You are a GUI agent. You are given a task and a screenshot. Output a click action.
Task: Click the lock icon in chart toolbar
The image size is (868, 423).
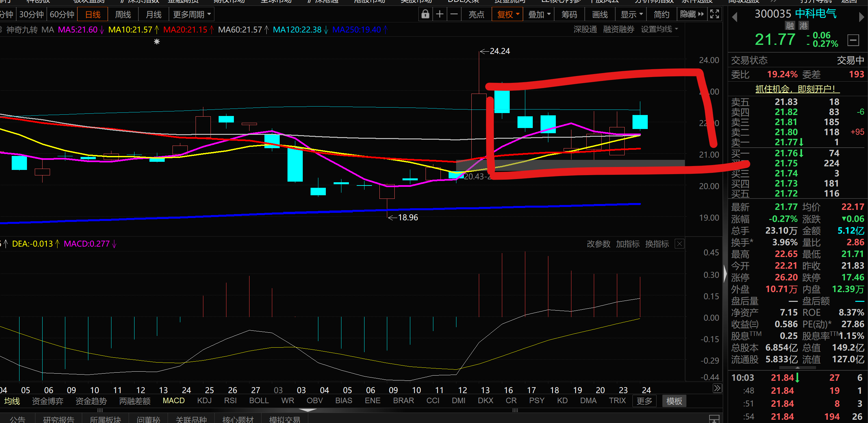425,14
